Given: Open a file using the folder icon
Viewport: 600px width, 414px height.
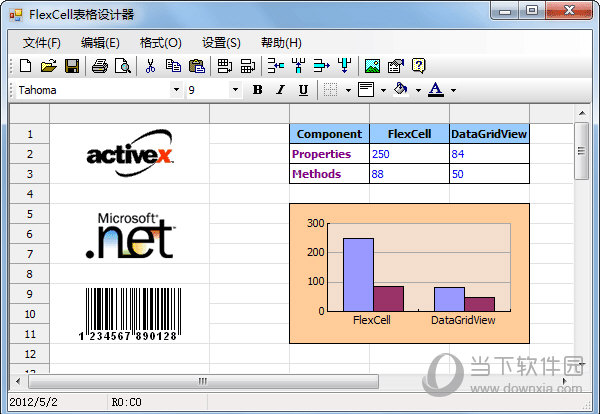Looking at the screenshot, I should (49, 66).
